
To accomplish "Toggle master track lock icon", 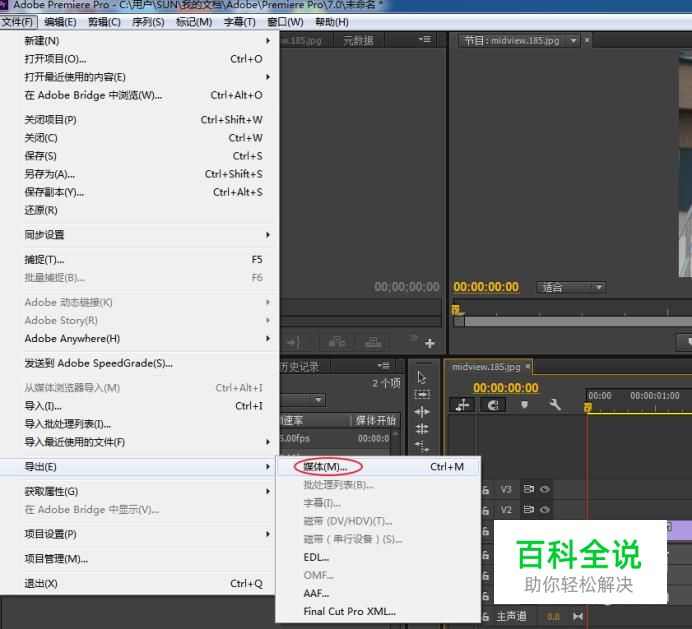I will [485, 617].
